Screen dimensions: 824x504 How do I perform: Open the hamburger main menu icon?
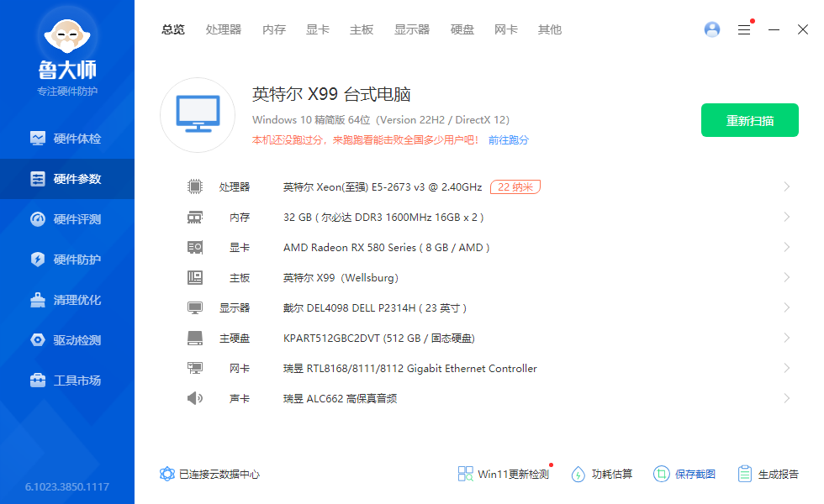(744, 29)
